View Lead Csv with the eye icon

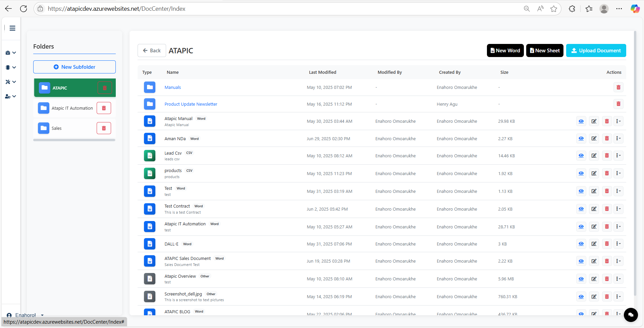tap(581, 156)
